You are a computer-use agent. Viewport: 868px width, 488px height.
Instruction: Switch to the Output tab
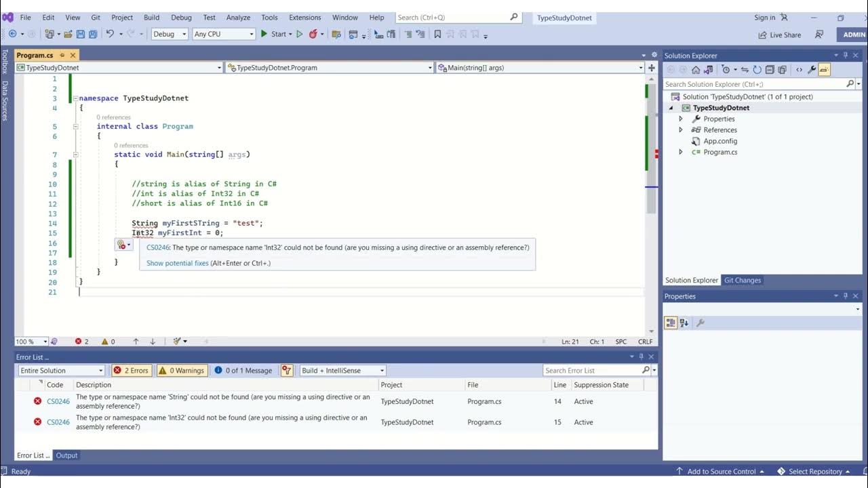pyautogui.click(x=66, y=455)
